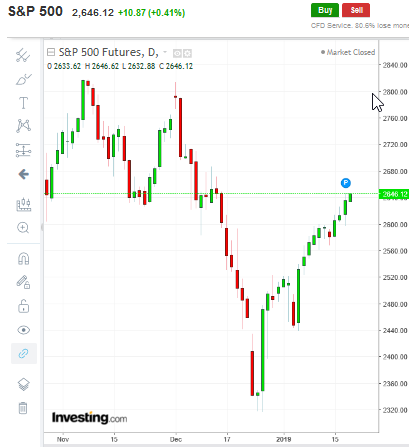Toggle lock all drawing tools
This screenshot has height=447, width=409.
(x=23, y=306)
